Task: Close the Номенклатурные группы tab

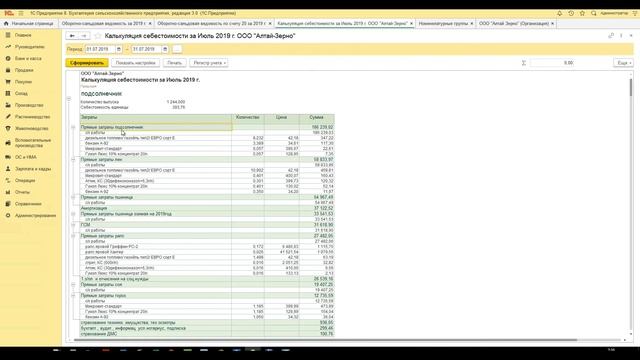Action: pos(472,24)
